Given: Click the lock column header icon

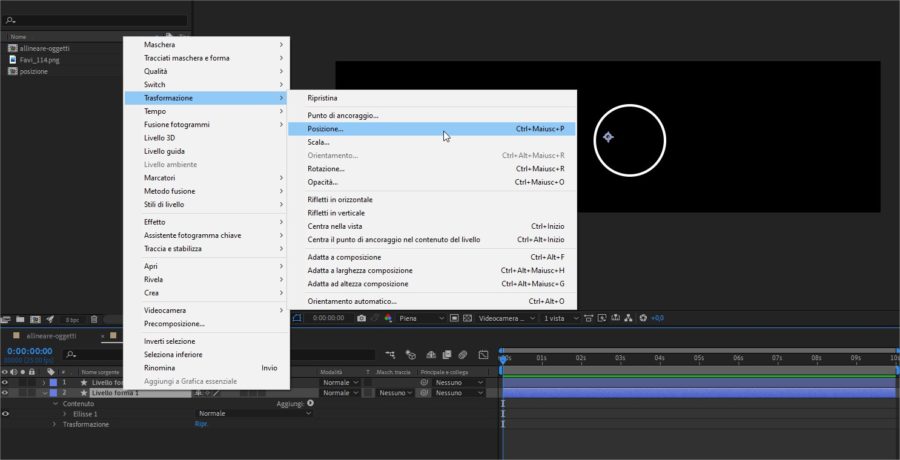Looking at the screenshot, I should click(x=32, y=372).
